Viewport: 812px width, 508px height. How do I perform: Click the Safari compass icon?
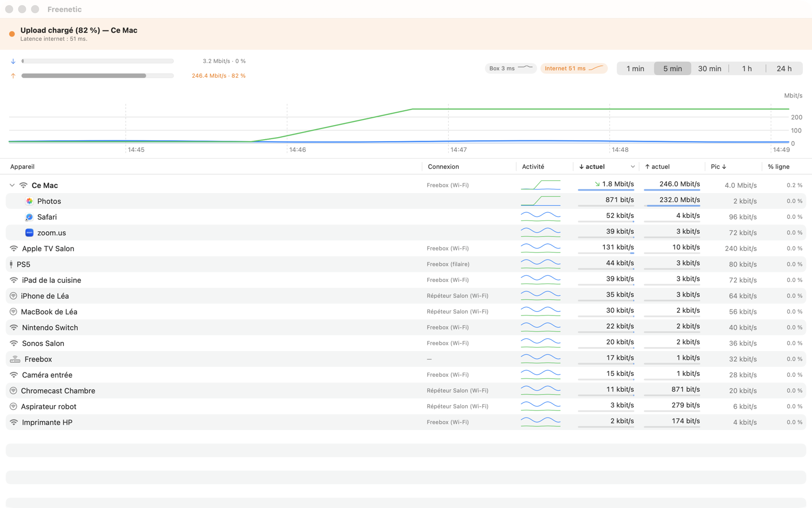click(x=29, y=217)
